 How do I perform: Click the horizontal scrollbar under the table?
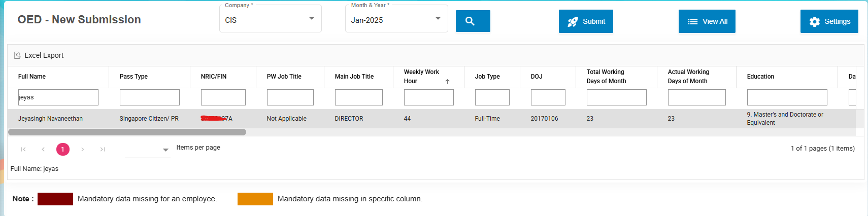(127, 132)
